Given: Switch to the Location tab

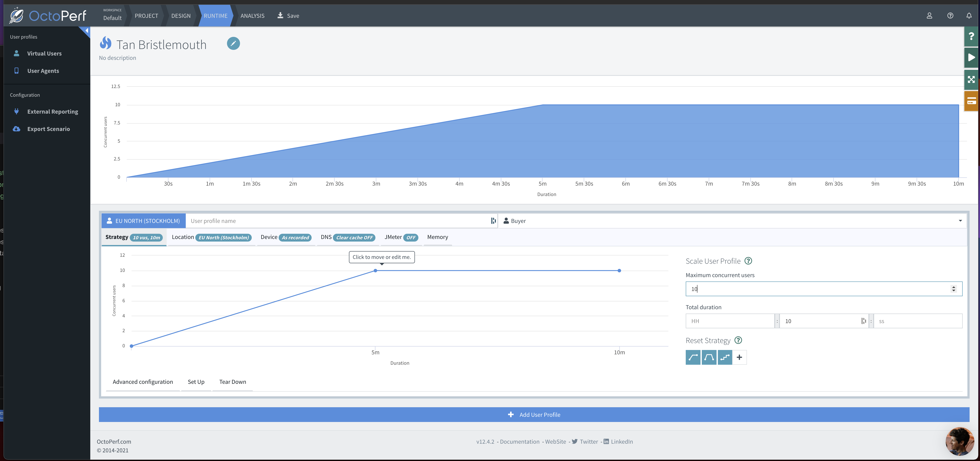Looking at the screenshot, I should (x=212, y=237).
